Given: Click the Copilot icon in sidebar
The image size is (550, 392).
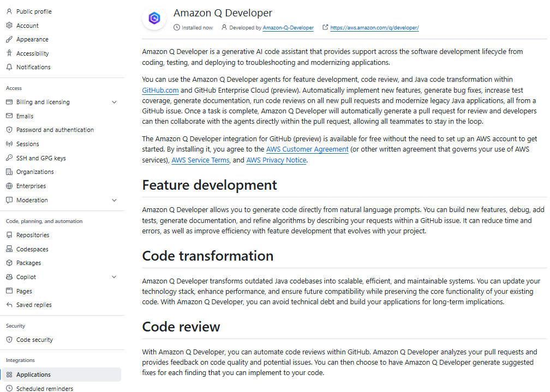Looking at the screenshot, I should pos(9,276).
